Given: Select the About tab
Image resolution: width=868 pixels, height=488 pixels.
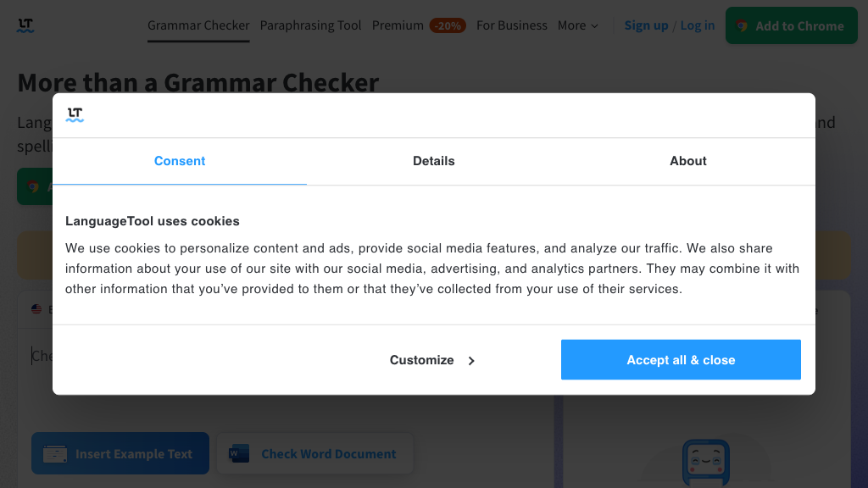Looking at the screenshot, I should tap(688, 161).
